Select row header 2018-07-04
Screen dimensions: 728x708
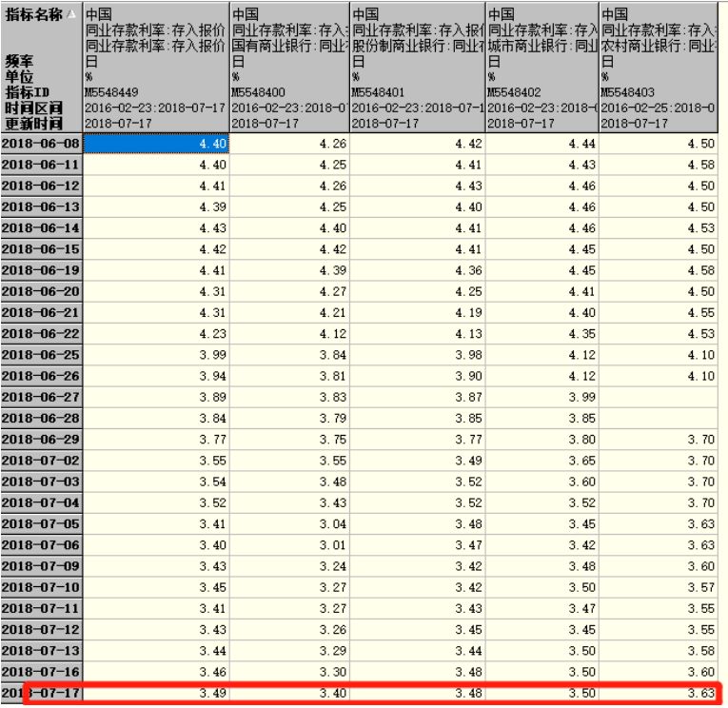click(41, 502)
